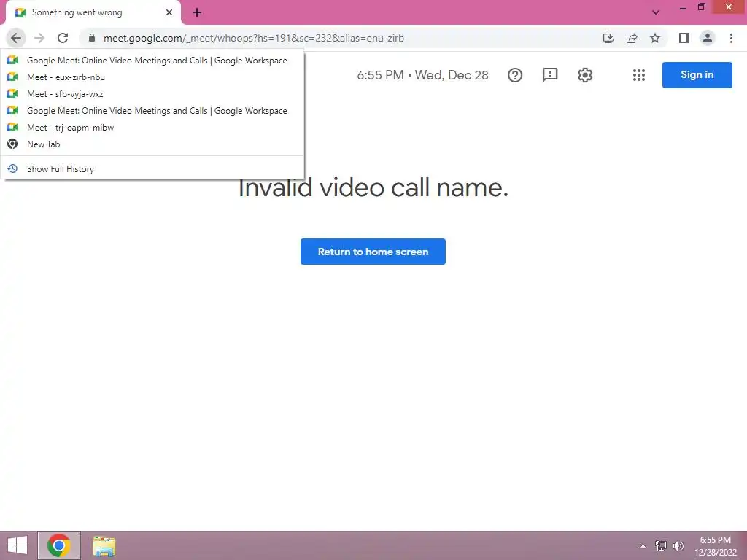The image size is (747, 560).
Task: Open Meet help question mark icon
Action: [x=515, y=75]
